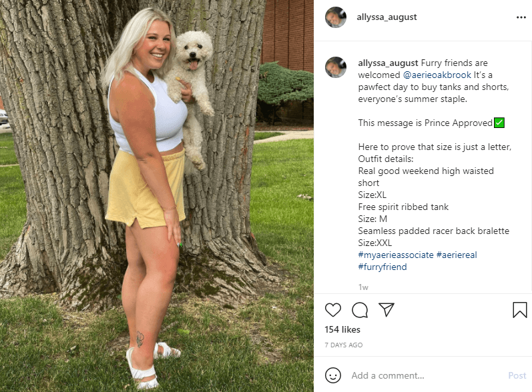Click the Post comment button

click(517, 375)
